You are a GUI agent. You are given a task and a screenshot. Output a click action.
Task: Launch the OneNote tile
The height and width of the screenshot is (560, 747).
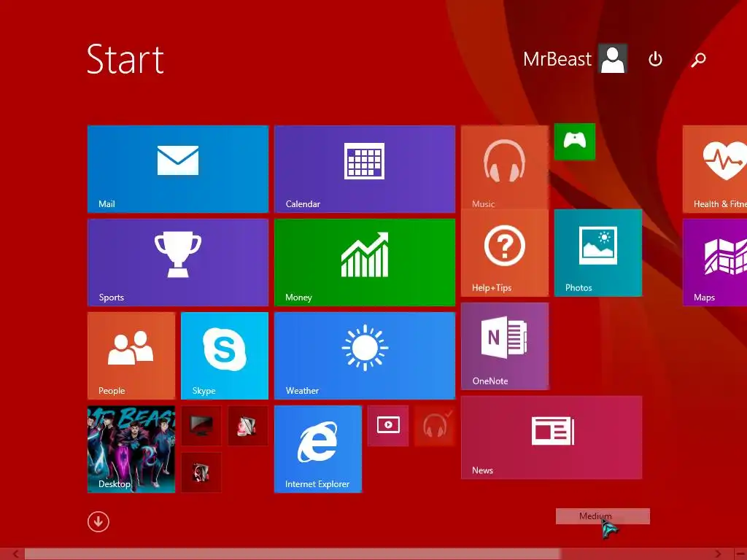pyautogui.click(x=505, y=346)
